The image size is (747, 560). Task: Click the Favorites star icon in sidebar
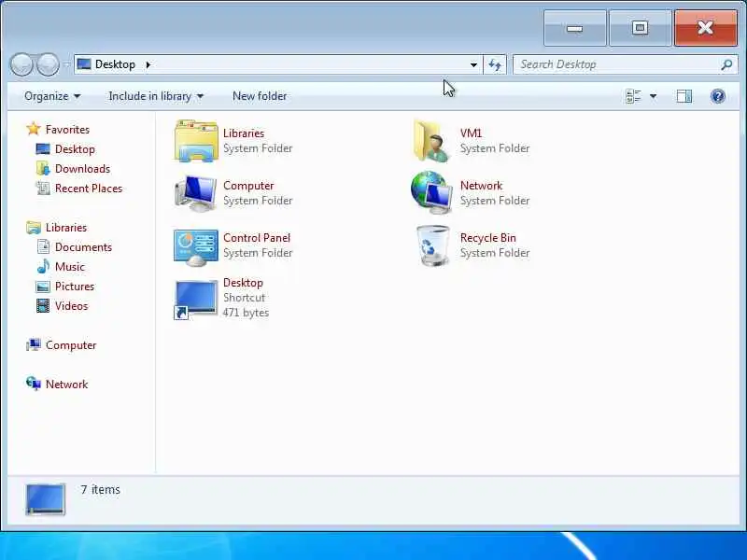point(34,129)
